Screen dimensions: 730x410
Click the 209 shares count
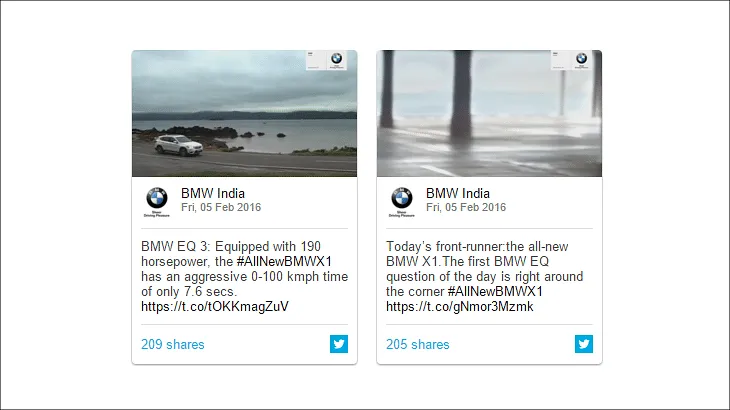point(173,344)
